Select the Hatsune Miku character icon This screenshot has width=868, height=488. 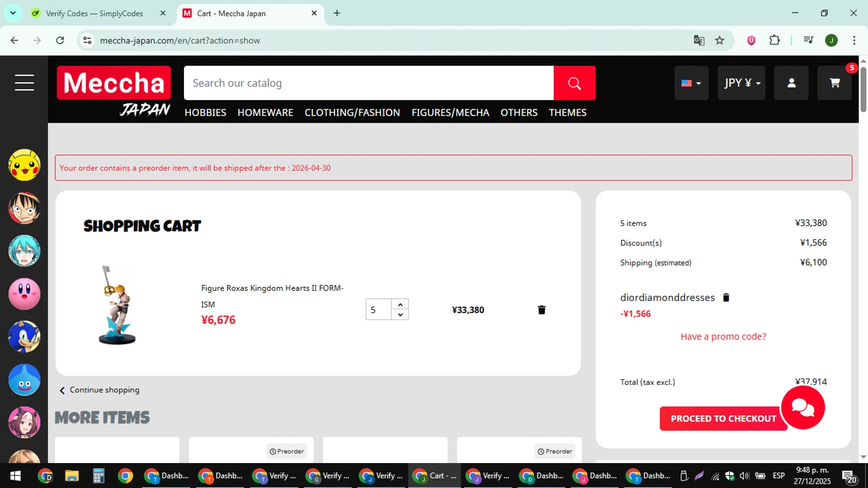(x=24, y=251)
